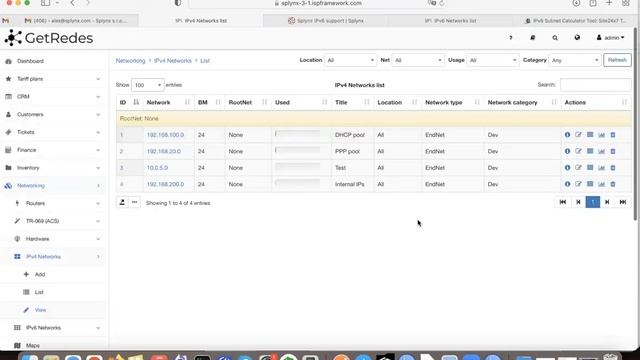Expand Tariff plans in sidebar
640x360 pixels.
tap(53, 79)
